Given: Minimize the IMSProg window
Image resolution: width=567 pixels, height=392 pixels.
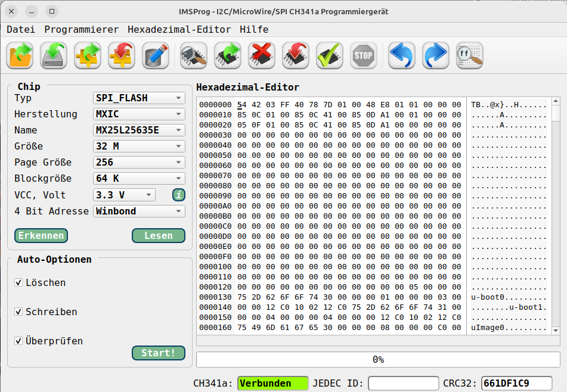Looking at the screenshot, I should tap(32, 11).
